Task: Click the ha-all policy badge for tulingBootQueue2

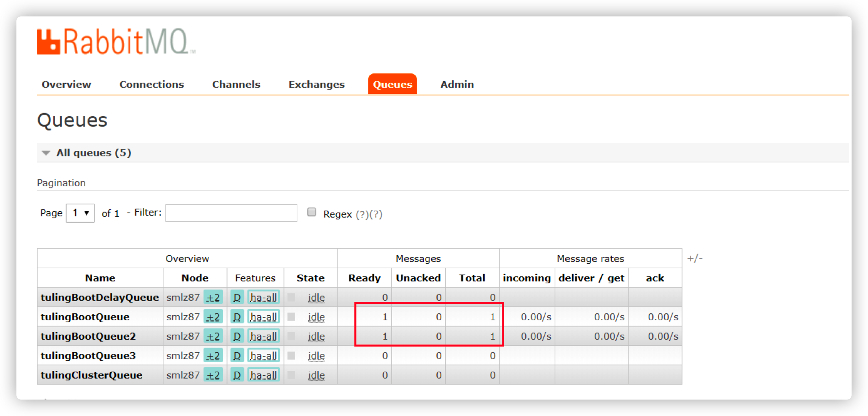Action: point(263,336)
